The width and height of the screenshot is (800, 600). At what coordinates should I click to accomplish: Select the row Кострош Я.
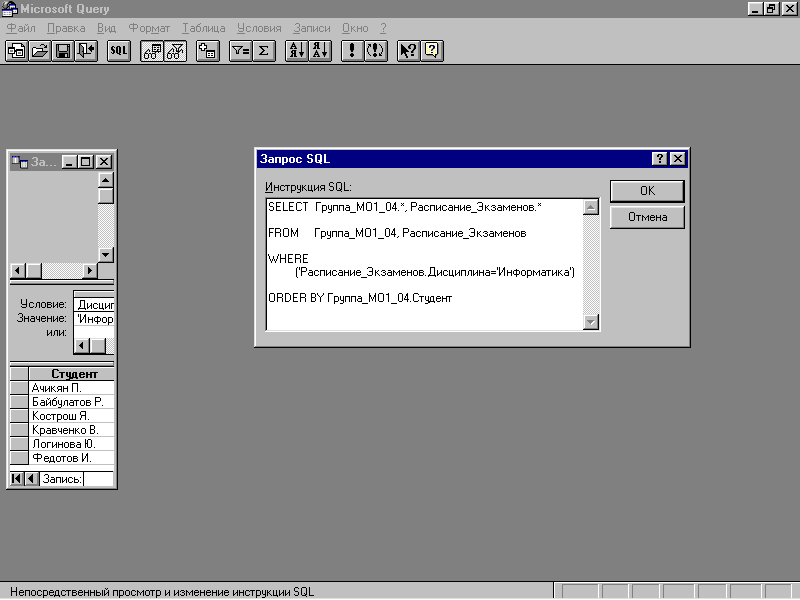pyautogui.click(x=71, y=416)
